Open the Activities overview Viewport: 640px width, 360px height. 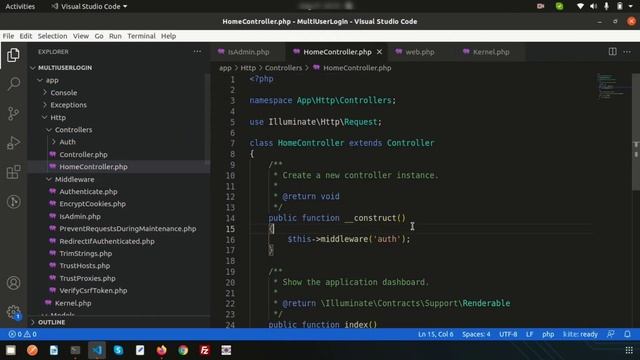coord(20,6)
